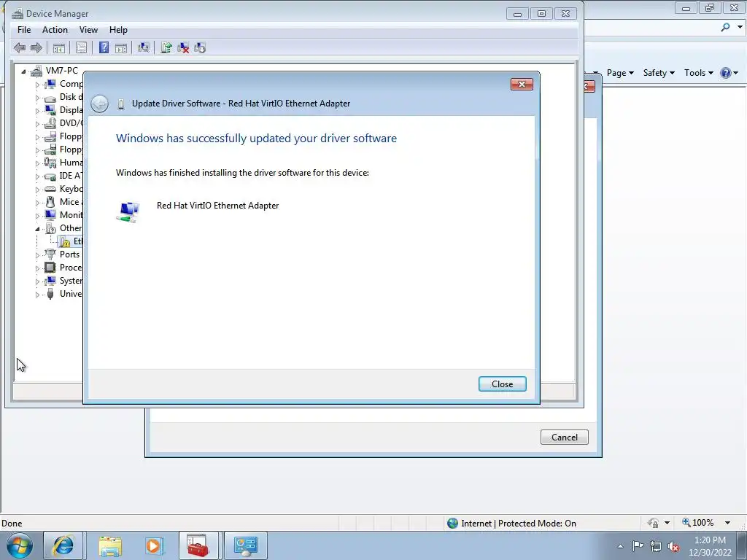Viewport: 747px width, 560px height.
Task: Open Windows Explorer folder taskbar icon
Action: pyautogui.click(x=110, y=545)
